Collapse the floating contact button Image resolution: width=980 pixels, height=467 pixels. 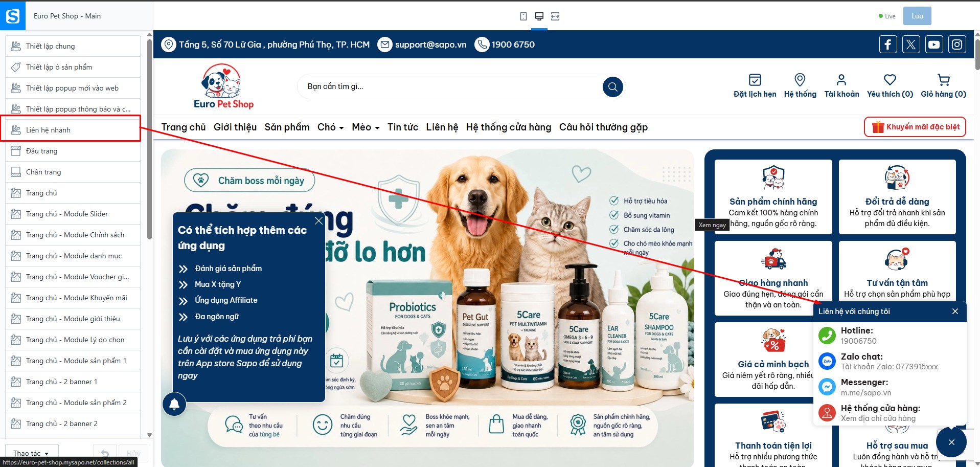pos(951,442)
